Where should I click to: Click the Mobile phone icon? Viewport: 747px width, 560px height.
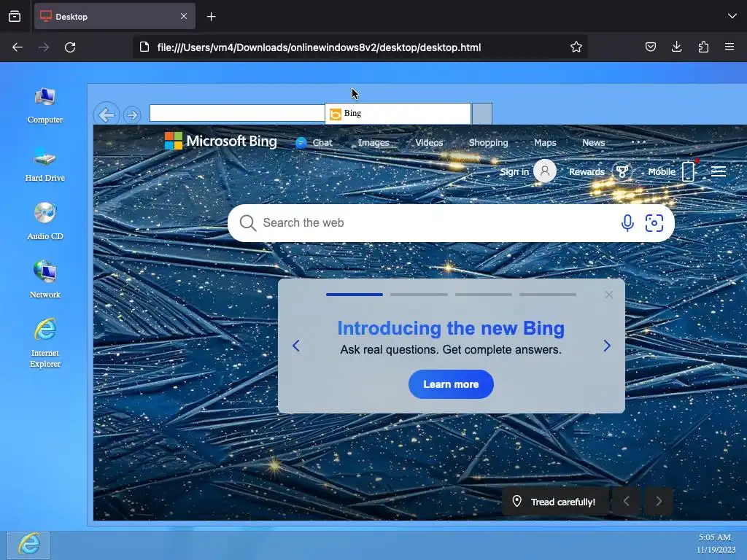pos(688,171)
